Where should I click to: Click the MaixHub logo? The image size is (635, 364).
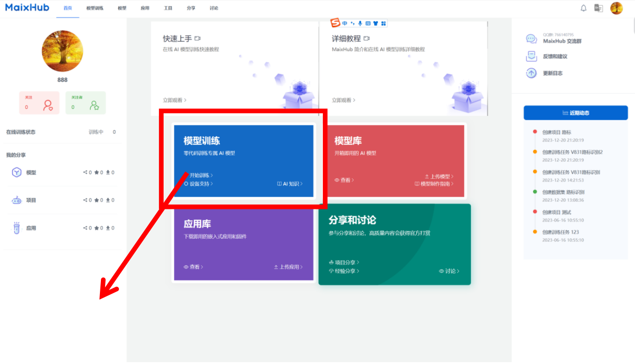click(27, 8)
